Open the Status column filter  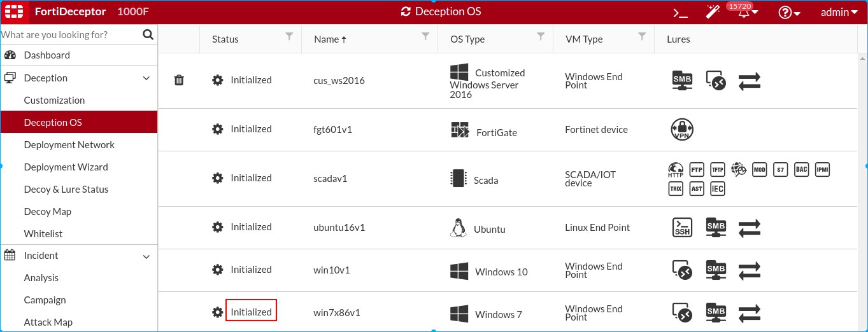[289, 37]
